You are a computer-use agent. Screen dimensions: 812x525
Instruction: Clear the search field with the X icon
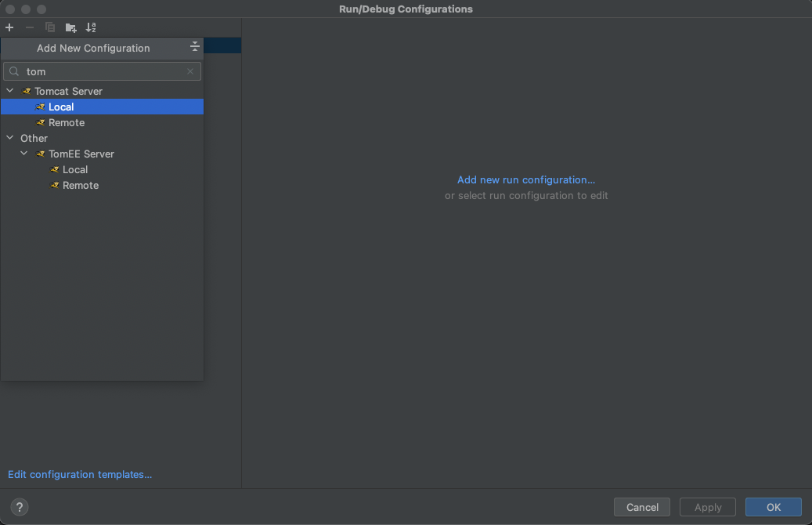[190, 71]
